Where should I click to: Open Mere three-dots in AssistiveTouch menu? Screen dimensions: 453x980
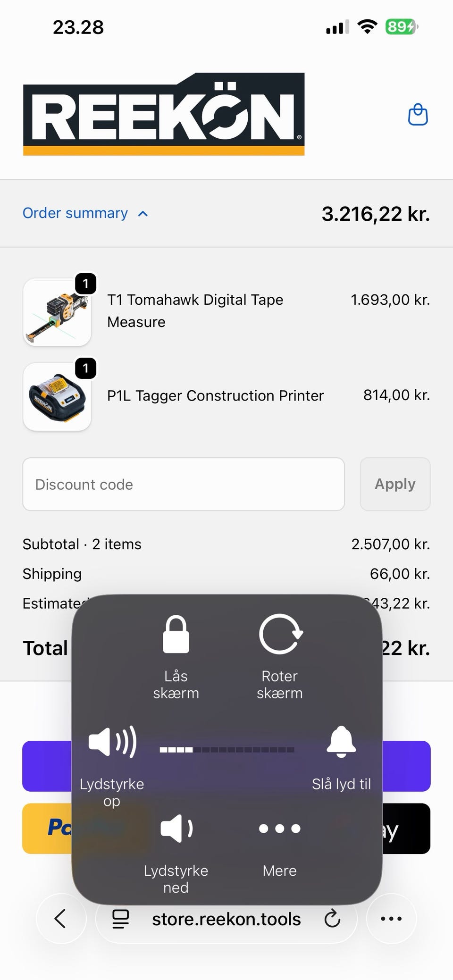click(x=280, y=829)
